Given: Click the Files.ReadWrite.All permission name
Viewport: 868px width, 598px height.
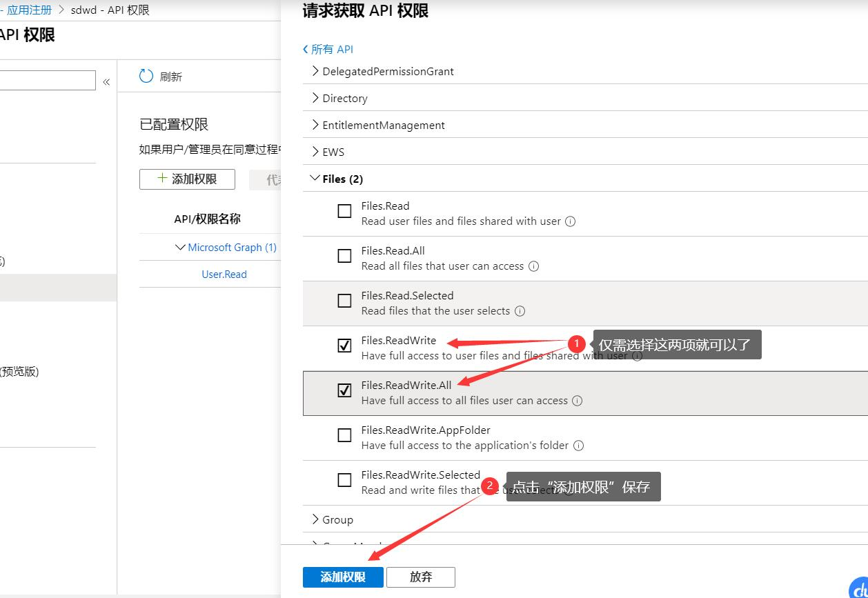Looking at the screenshot, I should (406, 385).
